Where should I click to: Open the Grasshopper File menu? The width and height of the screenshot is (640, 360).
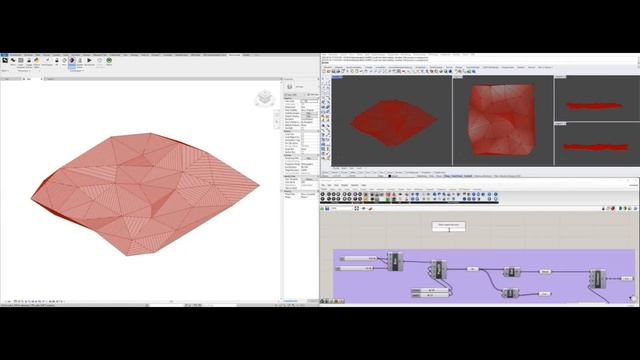point(323,185)
